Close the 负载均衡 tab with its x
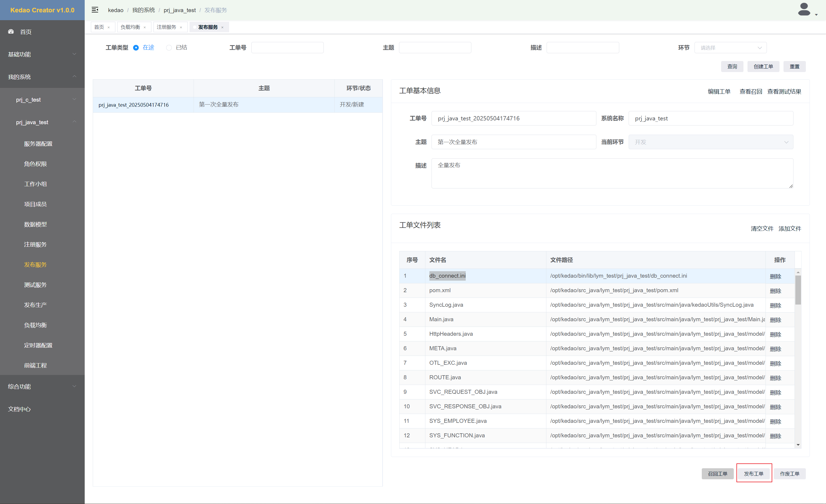This screenshot has height=504, width=826. [145, 27]
